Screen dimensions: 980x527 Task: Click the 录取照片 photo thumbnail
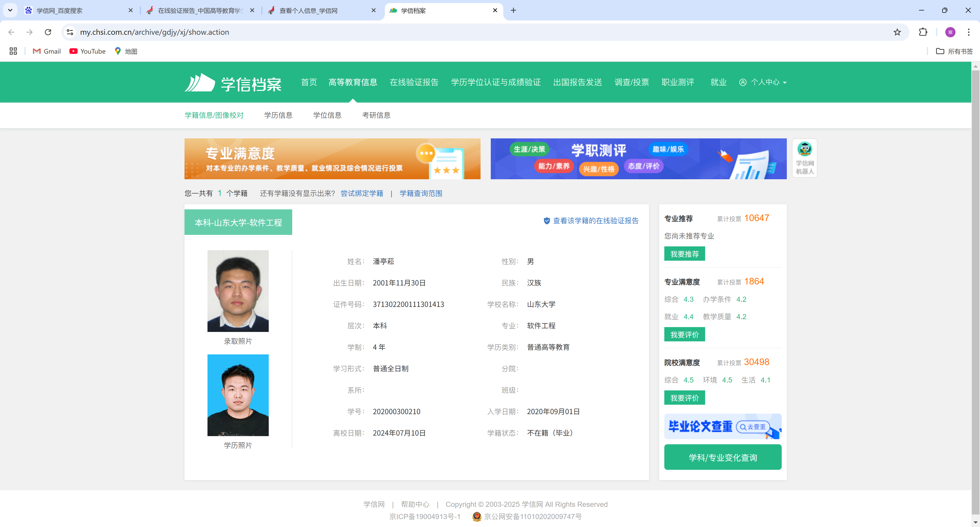(x=238, y=291)
